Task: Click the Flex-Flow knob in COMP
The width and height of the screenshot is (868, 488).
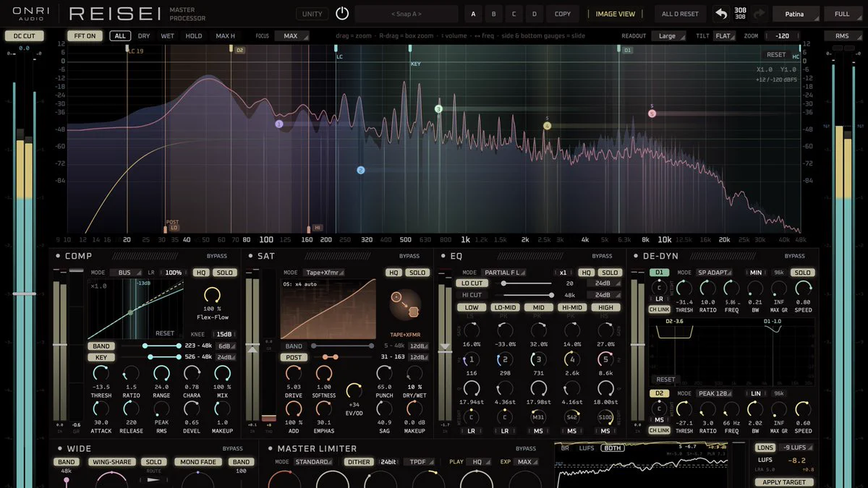Action: point(212,295)
